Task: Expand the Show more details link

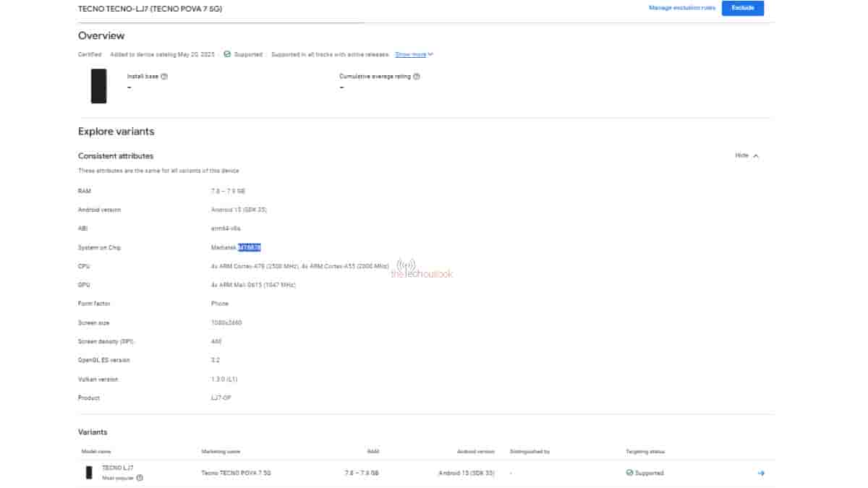Action: point(410,54)
